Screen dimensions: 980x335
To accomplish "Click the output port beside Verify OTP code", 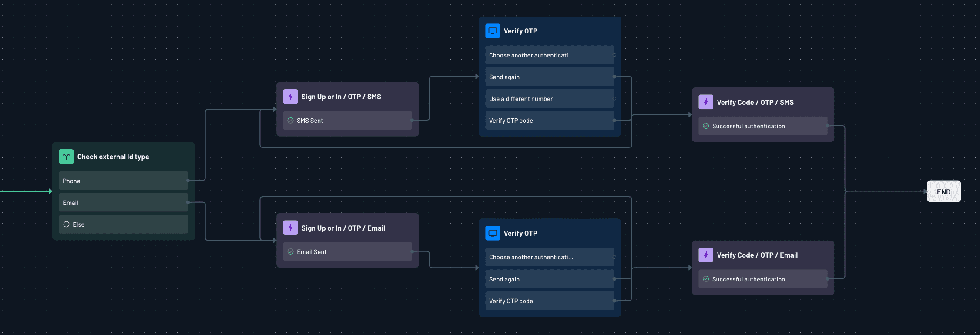I will coord(615,120).
